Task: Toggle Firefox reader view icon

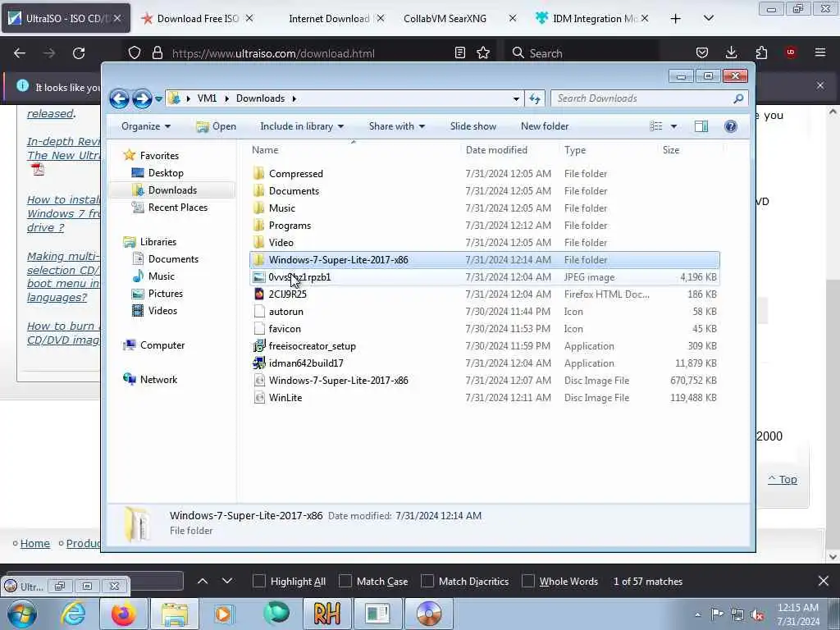Action: [x=459, y=53]
